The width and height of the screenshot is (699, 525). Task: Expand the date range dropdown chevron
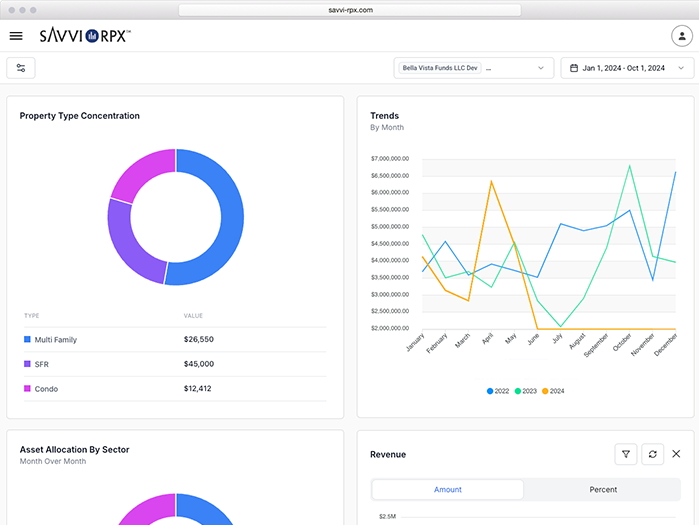tap(681, 68)
